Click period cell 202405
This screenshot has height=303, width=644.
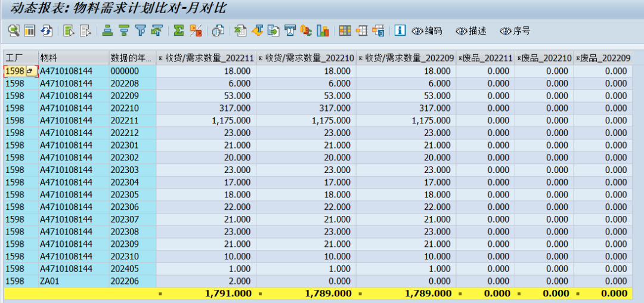pos(132,269)
